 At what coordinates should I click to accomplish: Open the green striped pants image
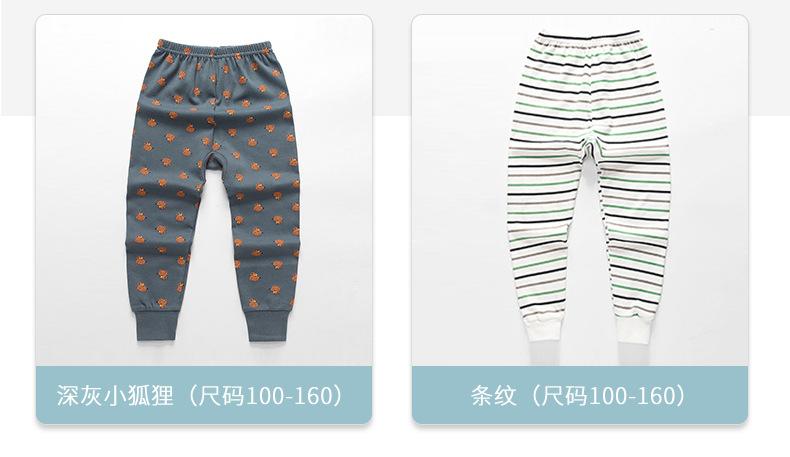[579, 190]
